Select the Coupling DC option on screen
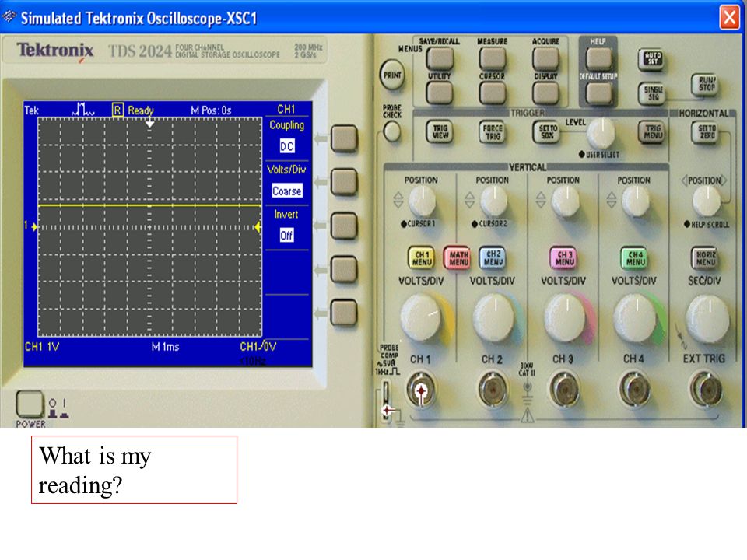This screenshot has height=560, width=747. [x=287, y=145]
